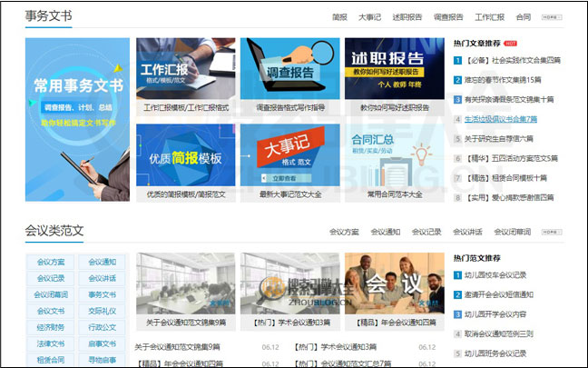Click the 常用事务文书 large banner
This screenshot has width=588, height=368.
[x=76, y=120]
